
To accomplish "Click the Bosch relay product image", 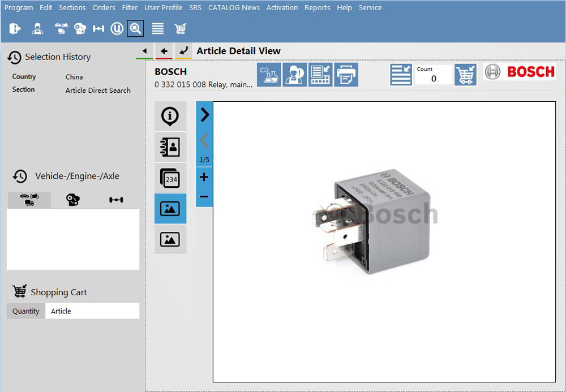I will point(372,221).
